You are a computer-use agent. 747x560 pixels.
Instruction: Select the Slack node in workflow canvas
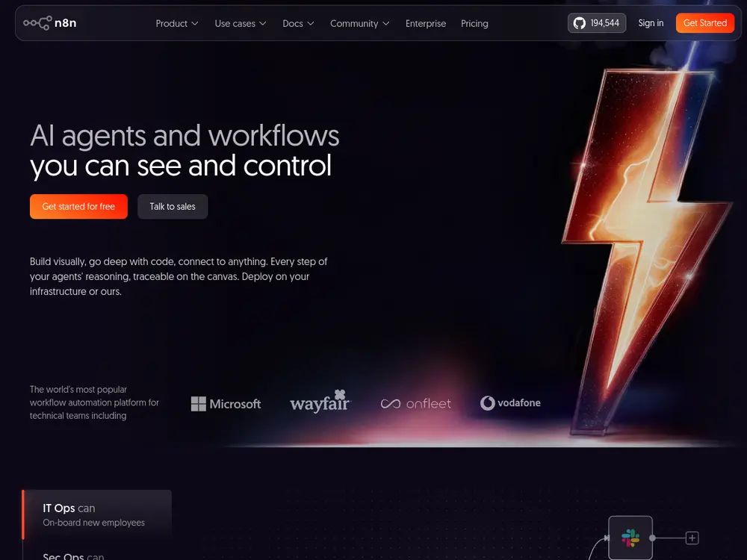point(630,538)
